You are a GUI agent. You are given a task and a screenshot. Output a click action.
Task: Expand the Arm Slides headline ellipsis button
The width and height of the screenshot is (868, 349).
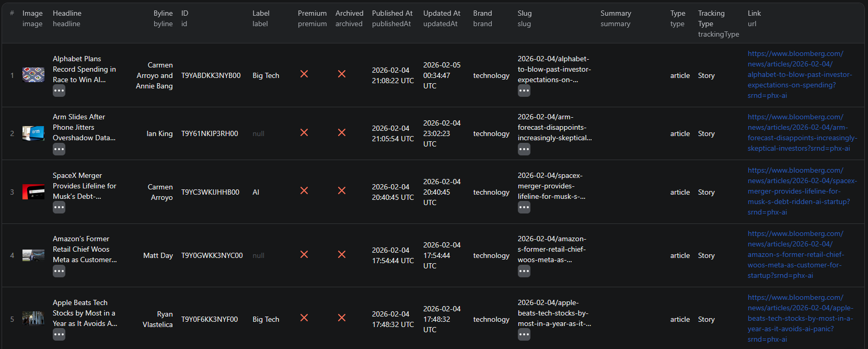click(59, 149)
